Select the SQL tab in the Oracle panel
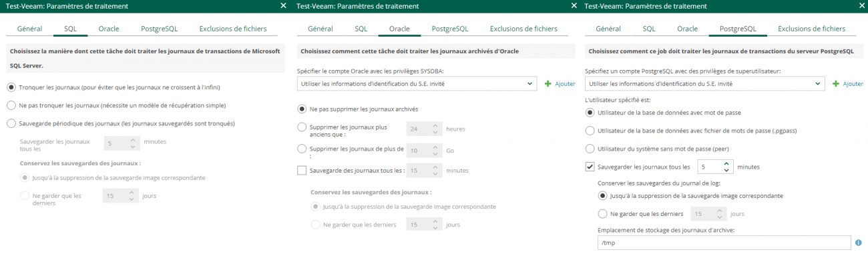The height and width of the screenshot is (258, 868). 361,29
